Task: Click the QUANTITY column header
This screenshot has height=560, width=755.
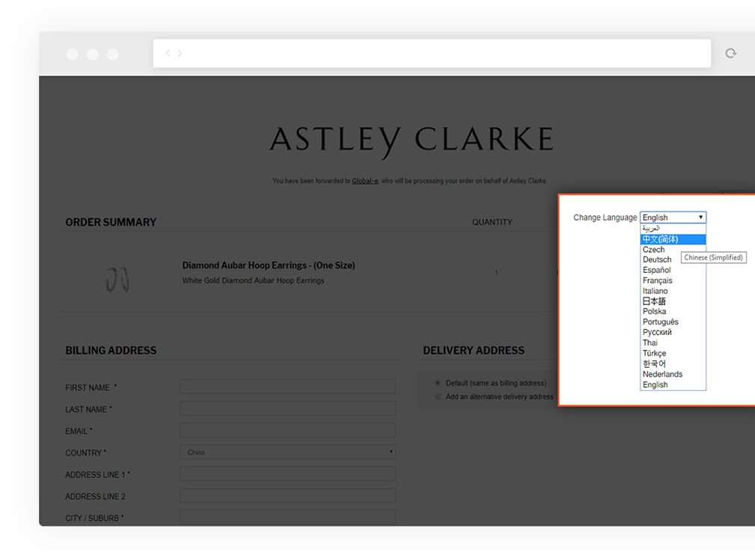Action: (x=492, y=222)
